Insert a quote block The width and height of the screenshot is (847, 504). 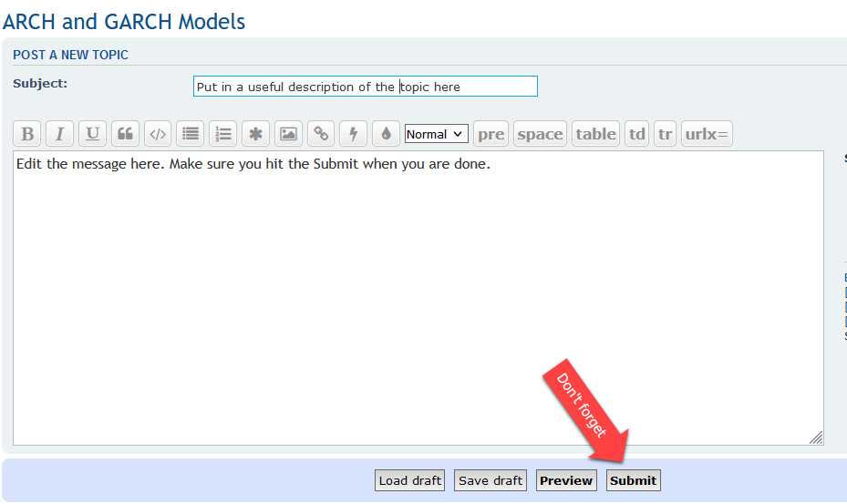(125, 134)
